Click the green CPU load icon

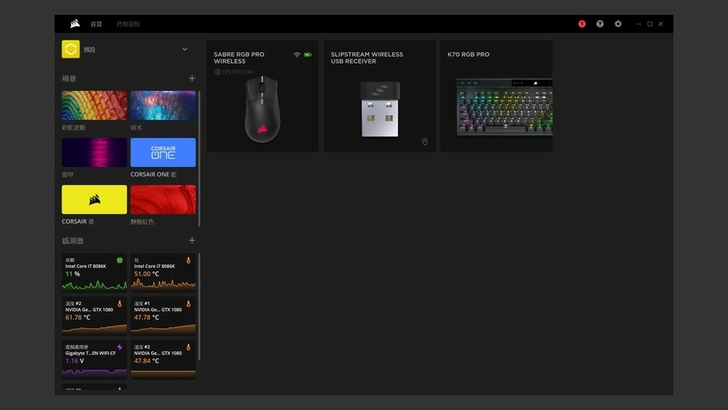pyautogui.click(x=120, y=260)
